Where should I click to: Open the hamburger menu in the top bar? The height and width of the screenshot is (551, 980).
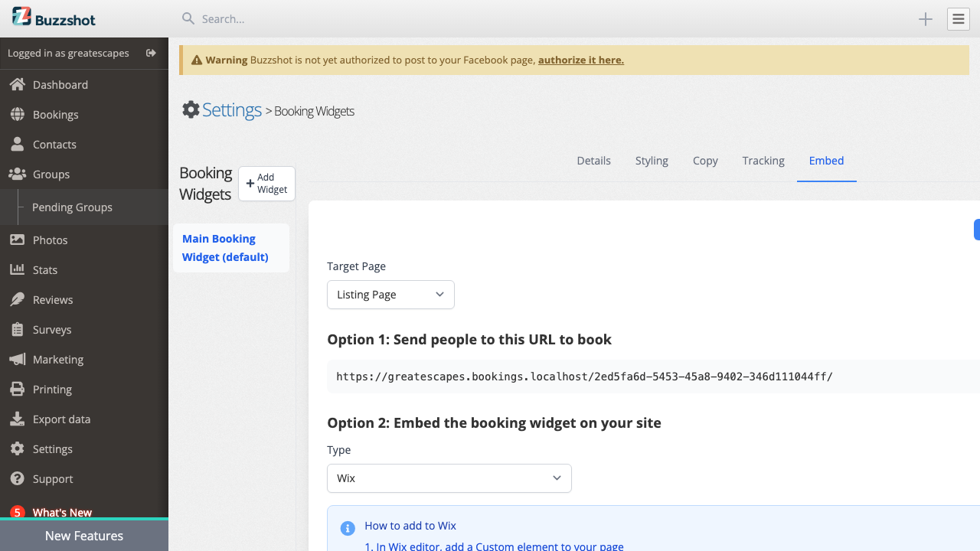[x=958, y=18]
